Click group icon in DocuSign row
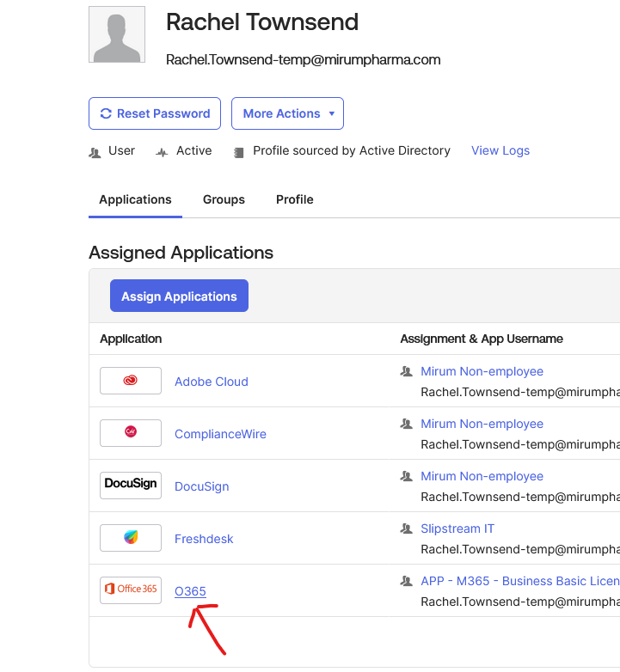Viewport: 620px width, 672px height. tap(407, 476)
